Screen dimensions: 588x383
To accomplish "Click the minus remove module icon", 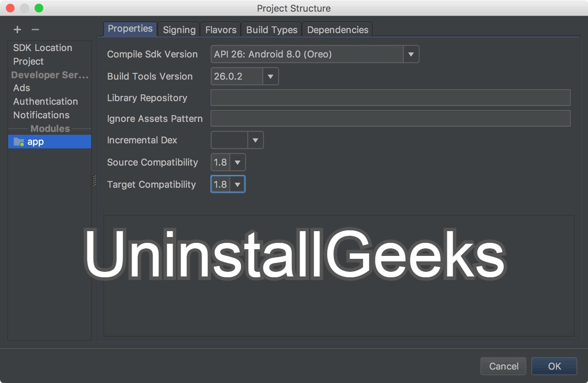I will point(35,29).
